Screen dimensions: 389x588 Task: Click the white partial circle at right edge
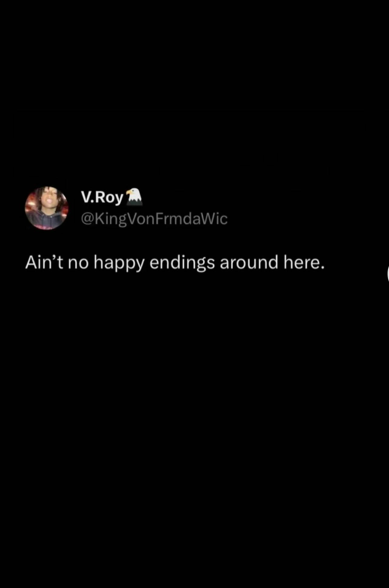388,274
